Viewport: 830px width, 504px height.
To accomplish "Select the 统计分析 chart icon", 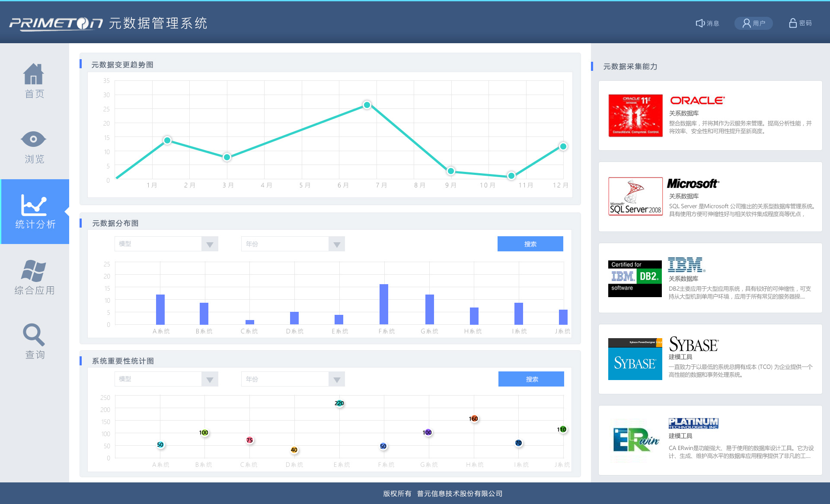I will (34, 205).
